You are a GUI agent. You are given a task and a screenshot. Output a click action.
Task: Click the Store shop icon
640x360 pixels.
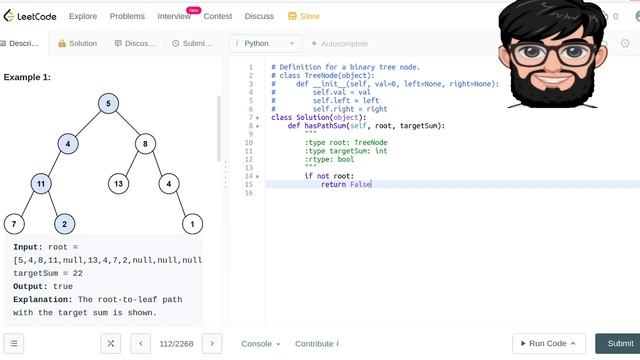(x=292, y=16)
